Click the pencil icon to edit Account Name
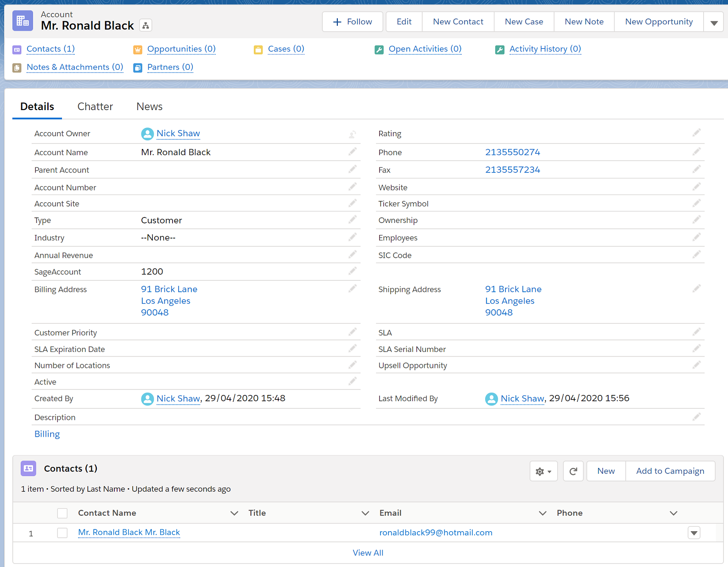Viewport: 728px width, 567px height. 352,152
